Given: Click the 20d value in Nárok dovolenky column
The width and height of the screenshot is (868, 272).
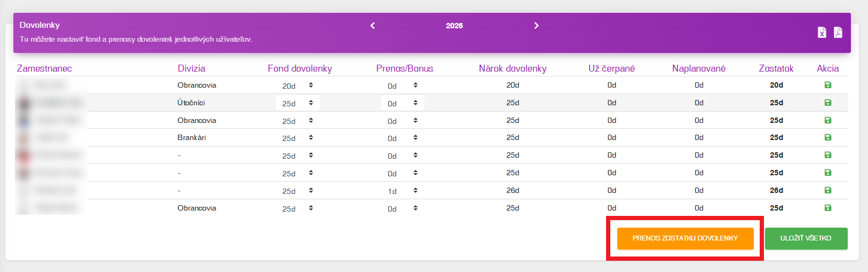Looking at the screenshot, I should 513,85.
